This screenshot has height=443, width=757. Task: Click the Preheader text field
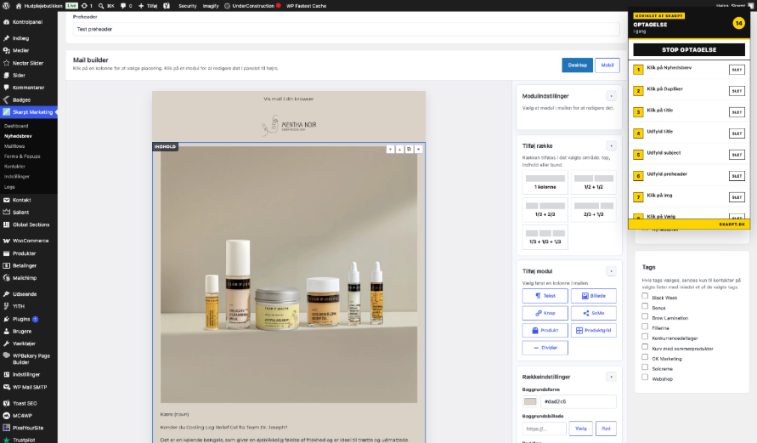coord(346,29)
